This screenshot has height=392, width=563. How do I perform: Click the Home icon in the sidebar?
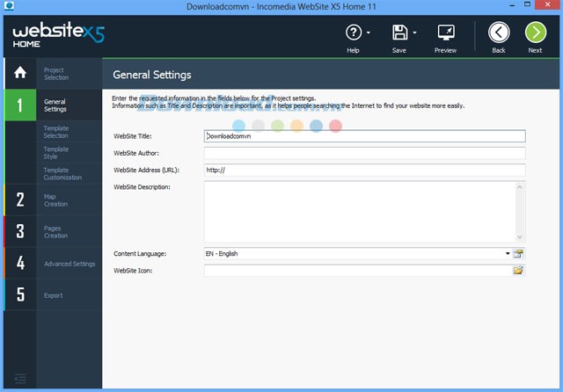[19, 72]
